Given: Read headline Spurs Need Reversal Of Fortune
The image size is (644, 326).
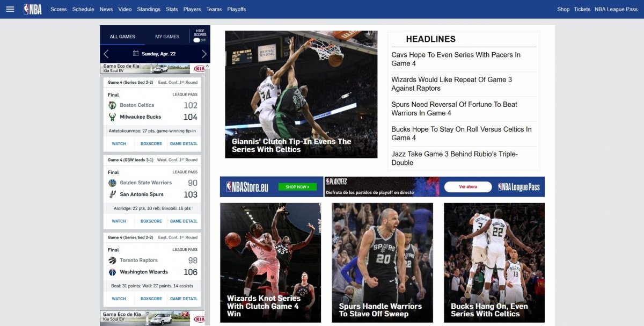Looking at the screenshot, I should pos(454,108).
